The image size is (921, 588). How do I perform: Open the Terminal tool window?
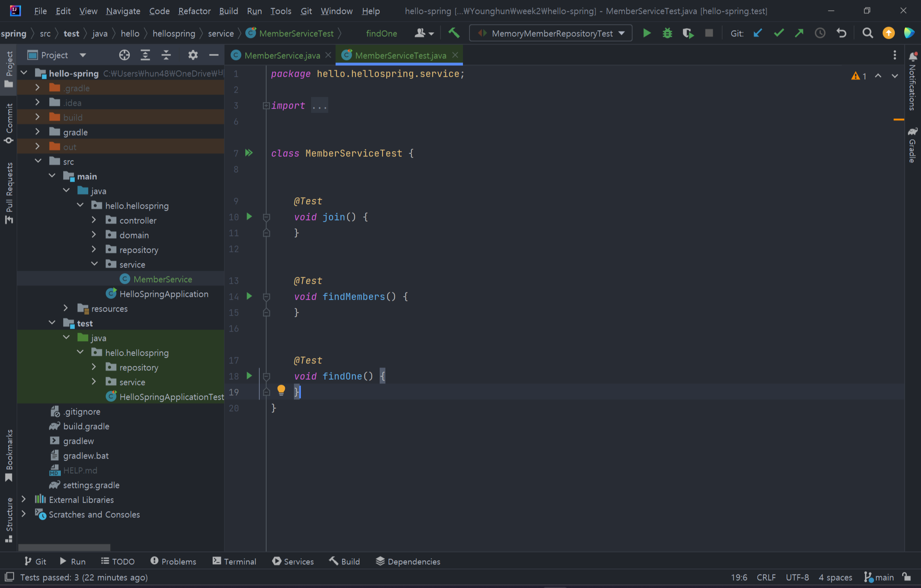click(x=234, y=561)
